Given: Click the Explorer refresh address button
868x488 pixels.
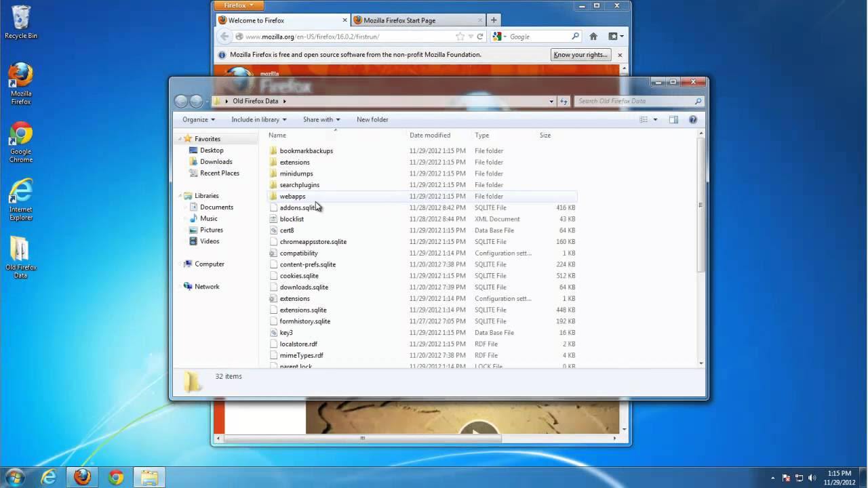Looking at the screenshot, I should [564, 101].
